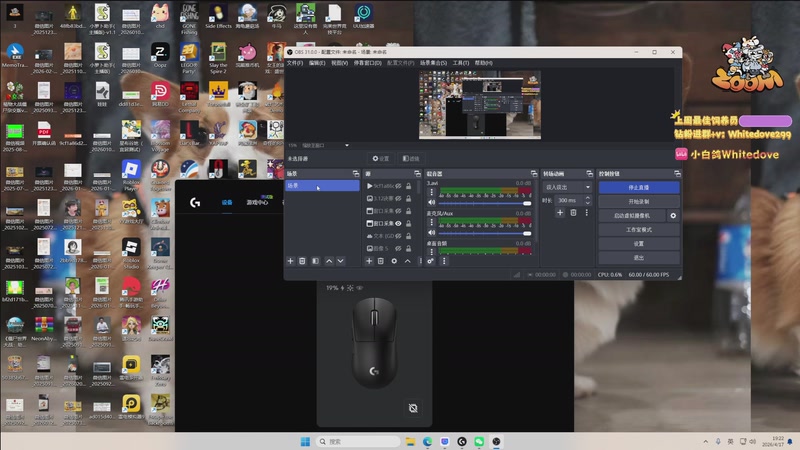
Task: Open the 文件(F) menu
Action: (x=294, y=62)
